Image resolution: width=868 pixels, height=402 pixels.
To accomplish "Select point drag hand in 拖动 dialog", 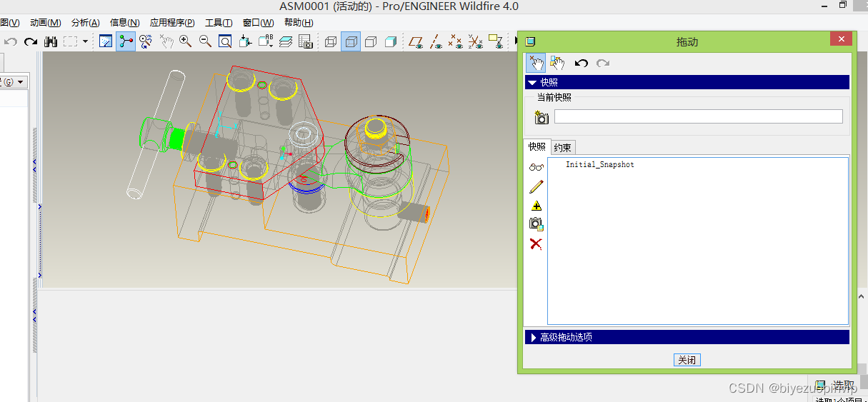I will pos(536,63).
